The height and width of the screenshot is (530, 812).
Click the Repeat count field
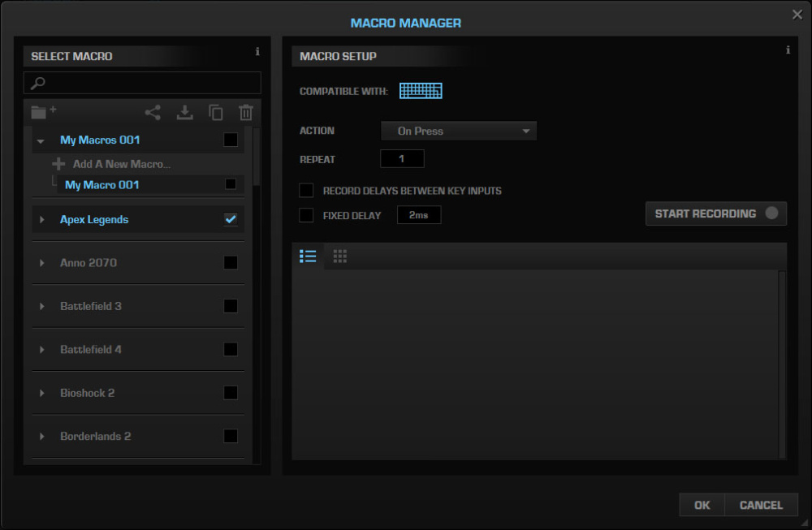click(402, 158)
